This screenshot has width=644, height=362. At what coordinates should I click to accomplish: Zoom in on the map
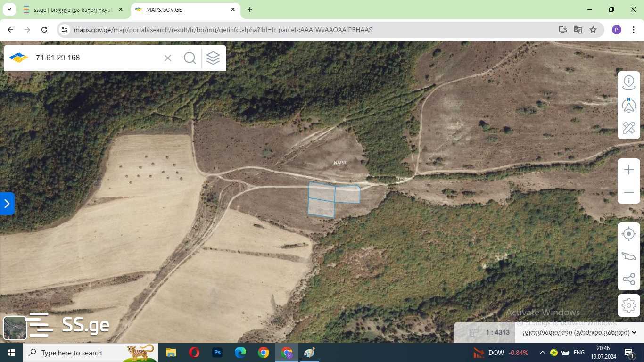(x=628, y=170)
